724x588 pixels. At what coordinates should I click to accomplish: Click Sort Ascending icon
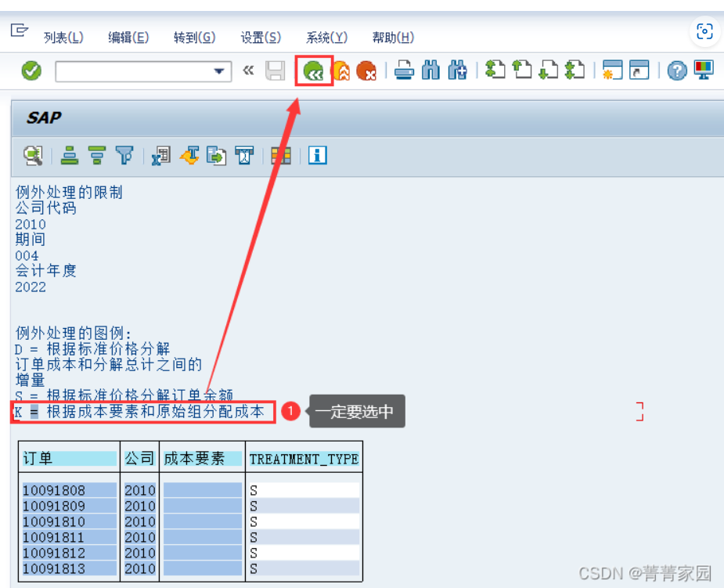click(69, 156)
